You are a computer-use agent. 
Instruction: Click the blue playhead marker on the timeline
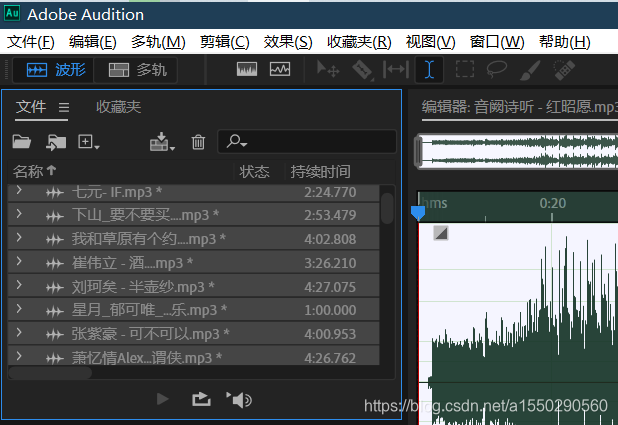pos(418,213)
